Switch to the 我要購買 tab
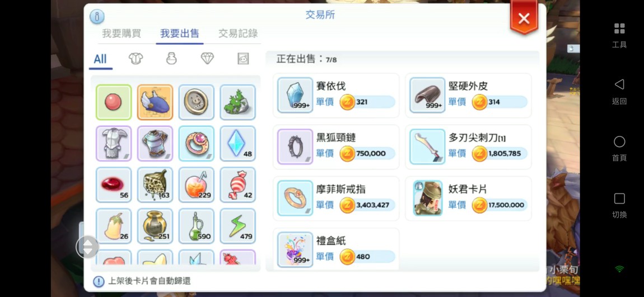The width and height of the screenshot is (644, 297). (x=121, y=34)
